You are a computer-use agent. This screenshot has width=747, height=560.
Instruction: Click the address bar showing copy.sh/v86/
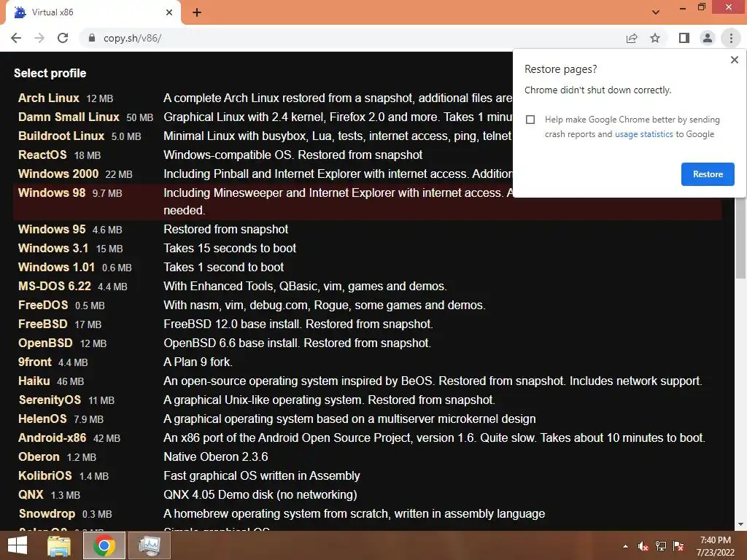[x=352, y=38]
